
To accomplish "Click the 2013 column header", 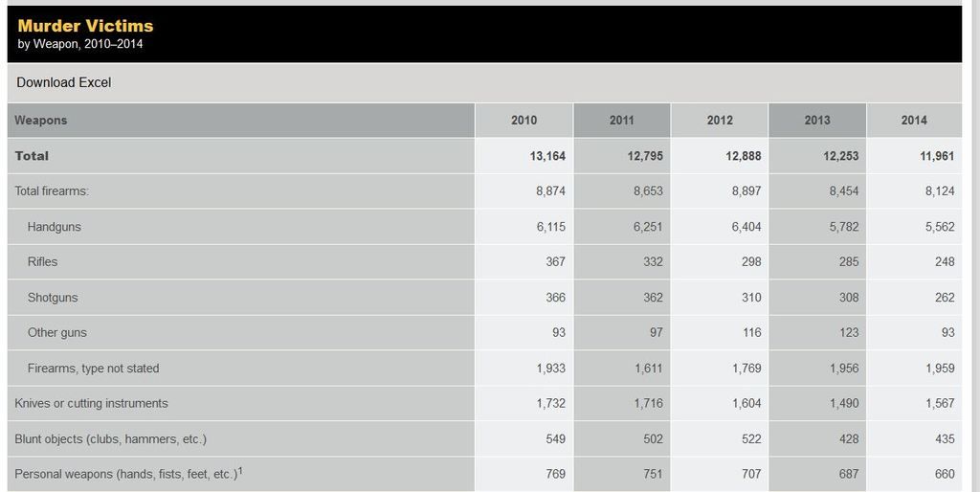I will (817, 121).
